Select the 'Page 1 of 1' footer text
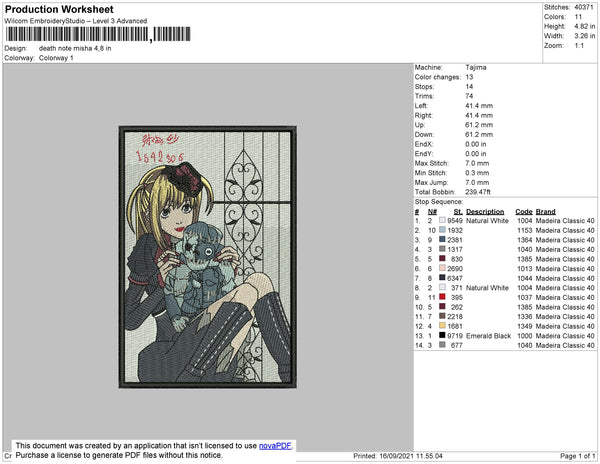600x464 pixels. tap(578, 456)
